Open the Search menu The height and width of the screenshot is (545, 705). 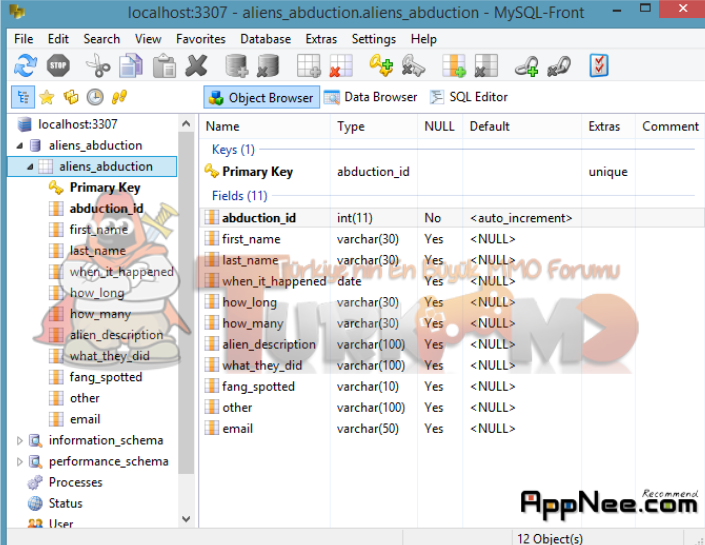102,39
